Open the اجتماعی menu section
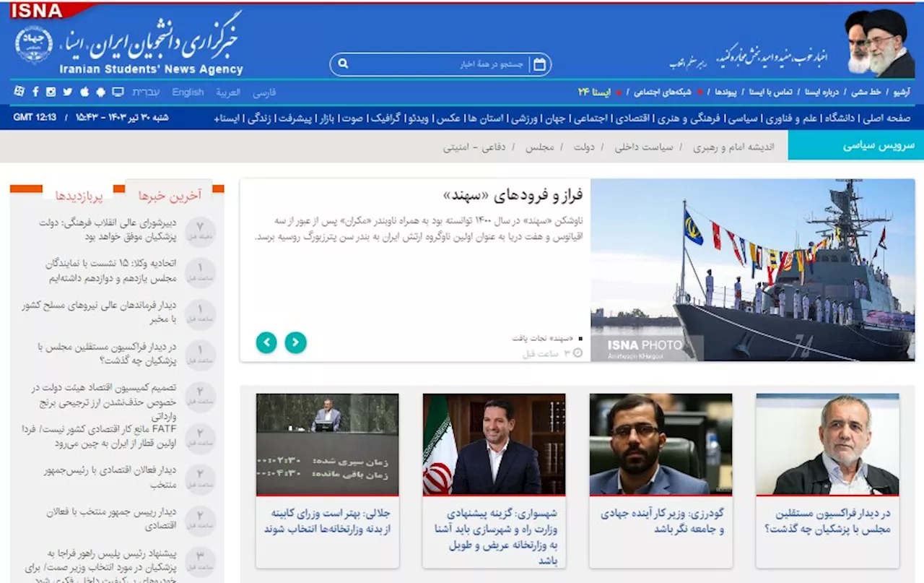This screenshot has height=583, width=924. pos(590,117)
